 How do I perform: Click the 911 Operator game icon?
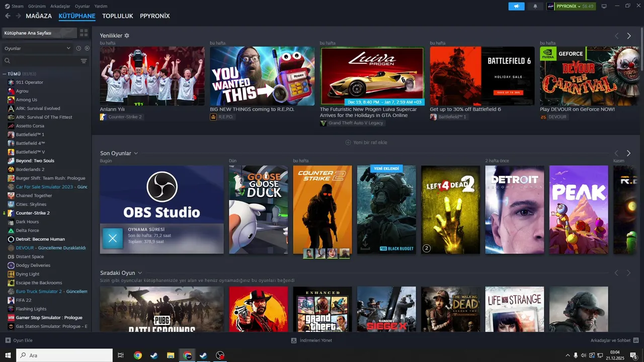click(x=11, y=82)
